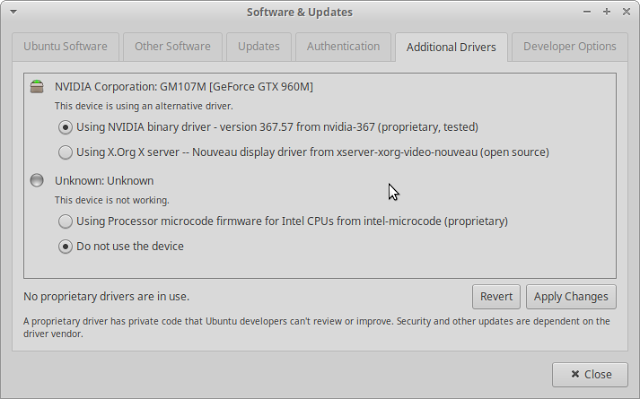
Task: Select the Additional Drivers tab
Action: point(451,47)
